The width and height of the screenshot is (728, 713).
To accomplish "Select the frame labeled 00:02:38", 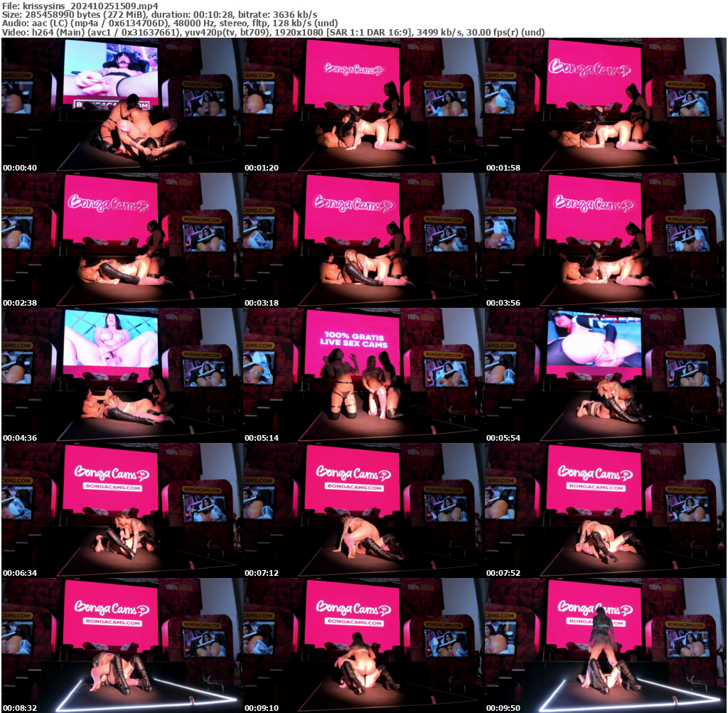I will click(121, 238).
